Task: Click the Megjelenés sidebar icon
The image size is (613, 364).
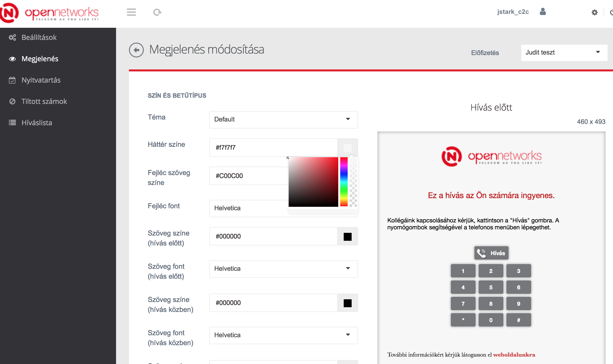Action: [x=12, y=58]
